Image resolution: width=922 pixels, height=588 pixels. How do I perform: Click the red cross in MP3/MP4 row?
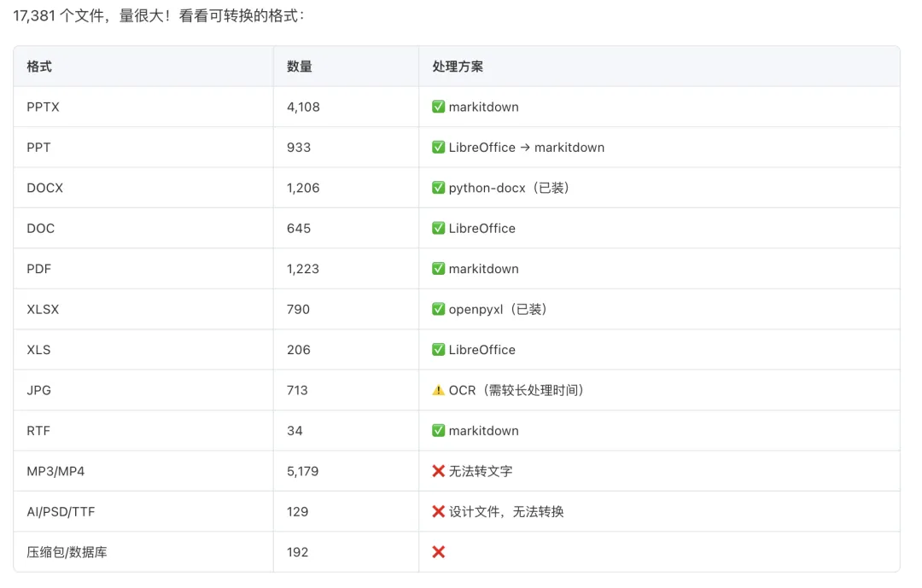pos(438,471)
